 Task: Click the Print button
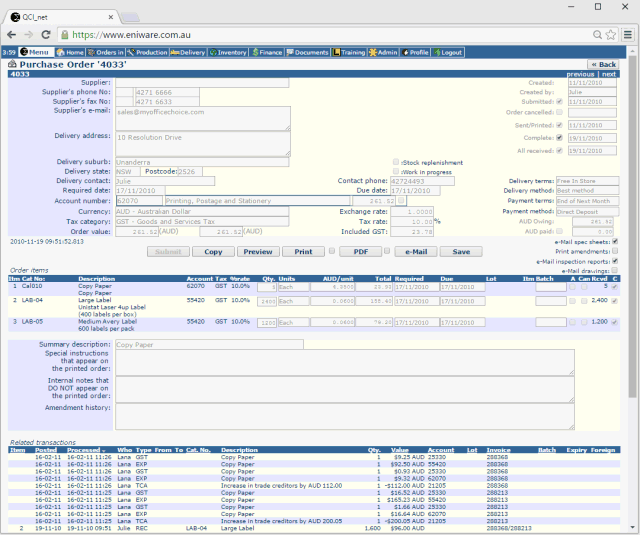pyautogui.click(x=303, y=252)
